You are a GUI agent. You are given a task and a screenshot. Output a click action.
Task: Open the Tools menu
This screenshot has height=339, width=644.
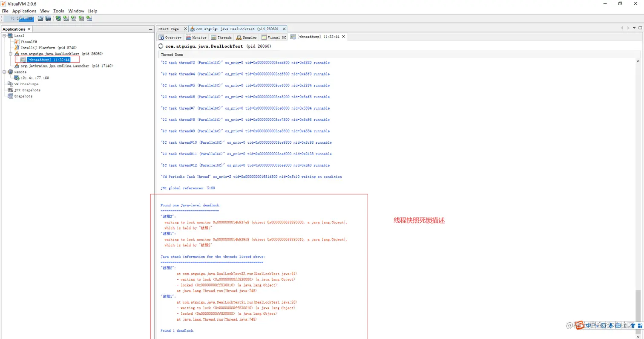(59, 11)
